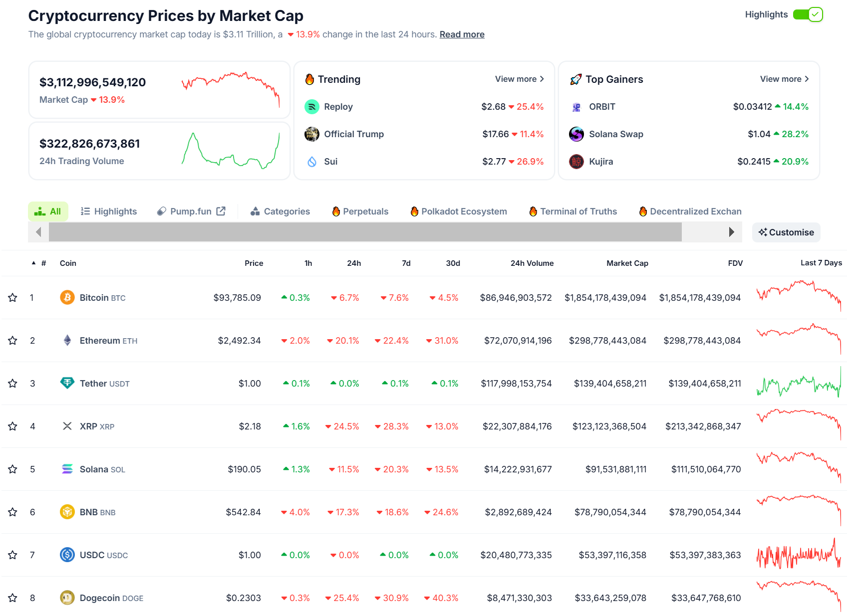
Task: Favorite XRP with its star
Action: pyautogui.click(x=13, y=426)
